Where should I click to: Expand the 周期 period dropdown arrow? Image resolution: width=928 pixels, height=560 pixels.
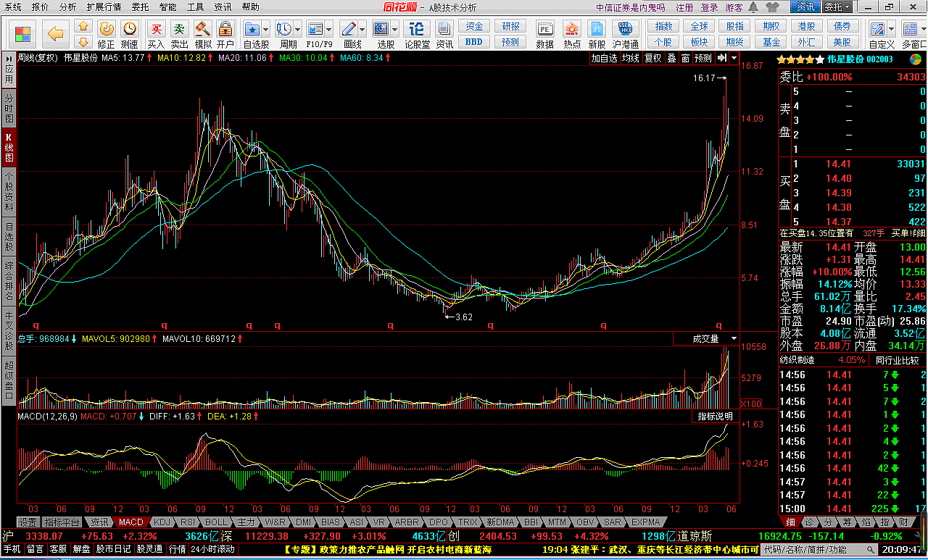pyautogui.click(x=297, y=30)
